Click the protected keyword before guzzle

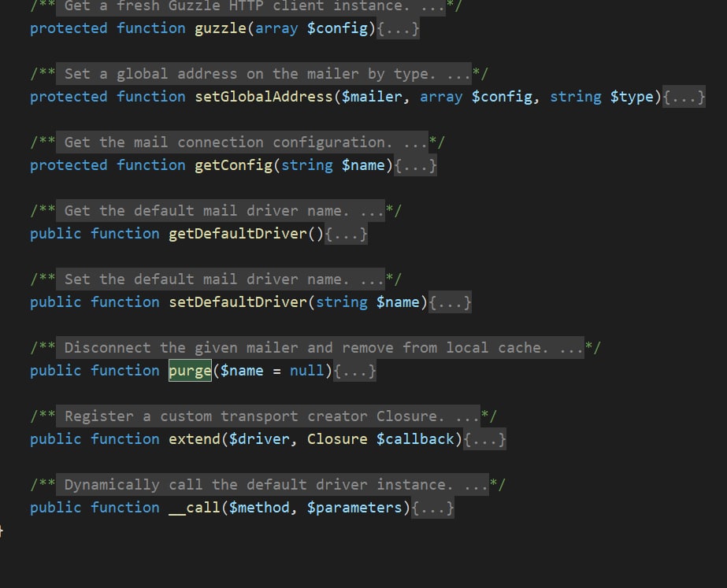coord(69,28)
